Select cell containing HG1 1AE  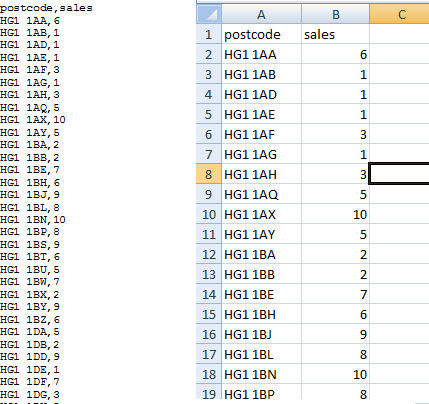[x=261, y=114]
